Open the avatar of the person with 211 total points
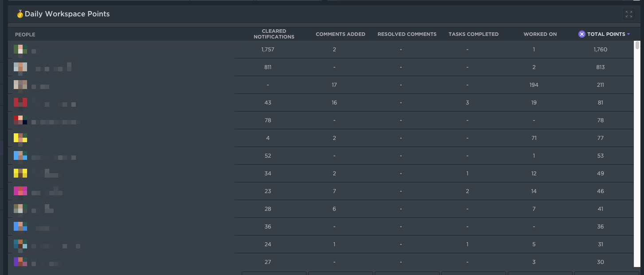 tap(20, 85)
